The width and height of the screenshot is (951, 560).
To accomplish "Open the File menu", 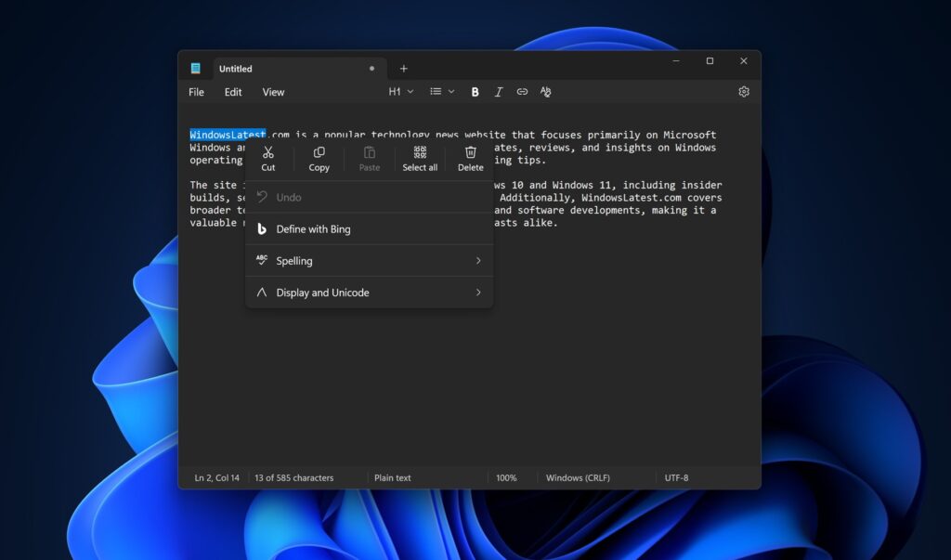I will coord(196,91).
